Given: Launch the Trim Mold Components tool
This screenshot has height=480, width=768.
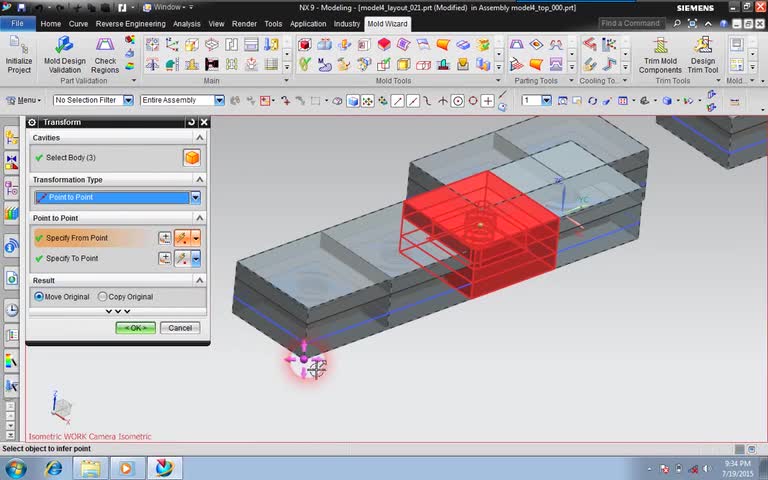Looking at the screenshot, I should coord(660,46).
